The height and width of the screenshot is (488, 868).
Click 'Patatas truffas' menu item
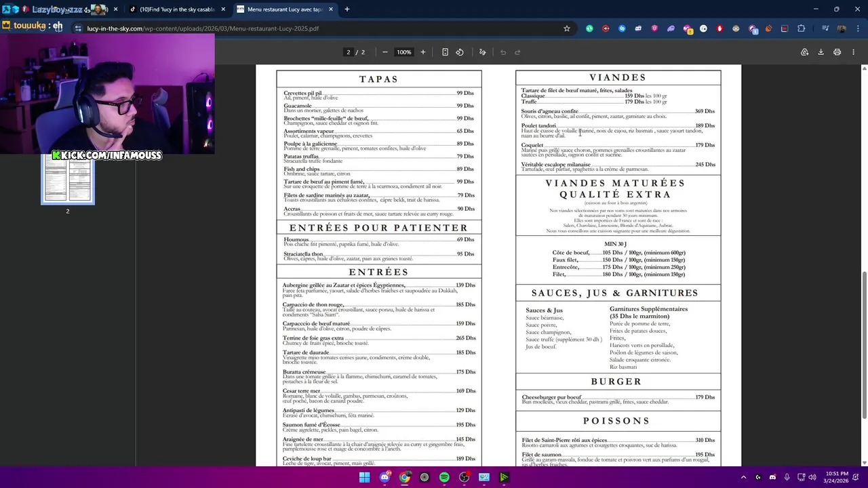click(x=301, y=157)
